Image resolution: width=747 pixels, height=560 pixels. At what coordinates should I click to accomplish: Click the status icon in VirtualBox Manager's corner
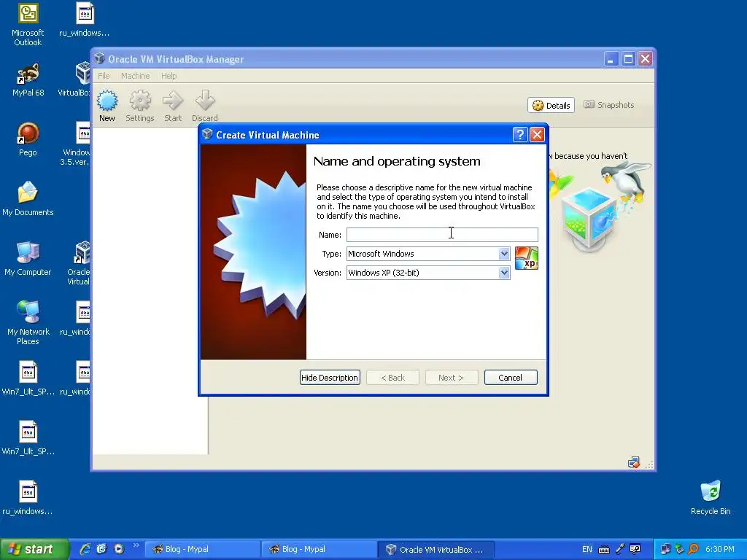point(634,462)
